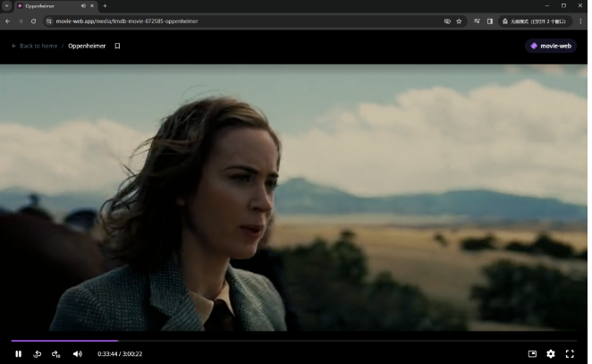Bookmark the Oppenheimer movie
The height and width of the screenshot is (364, 592).
point(117,46)
